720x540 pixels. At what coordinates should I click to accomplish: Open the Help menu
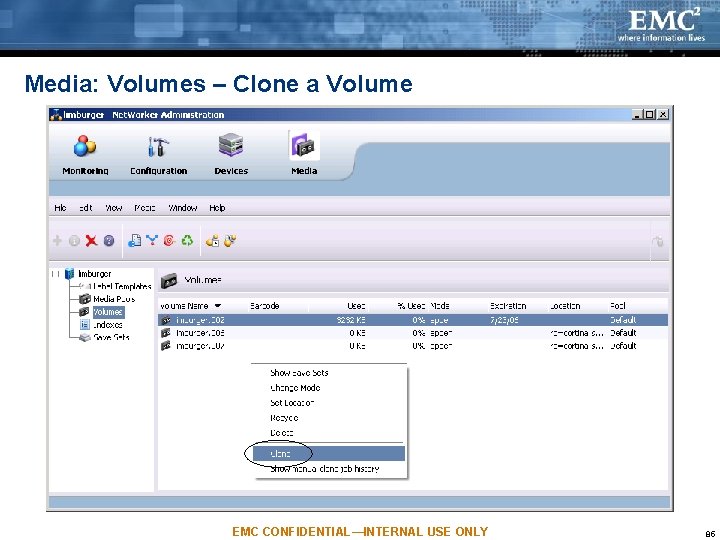[x=217, y=208]
